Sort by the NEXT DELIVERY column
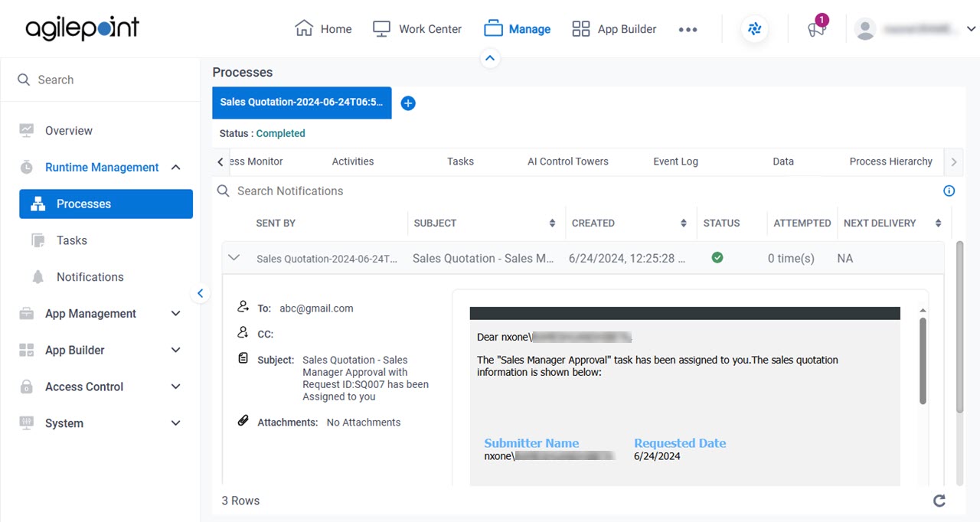The height and width of the screenshot is (522, 980). click(938, 223)
